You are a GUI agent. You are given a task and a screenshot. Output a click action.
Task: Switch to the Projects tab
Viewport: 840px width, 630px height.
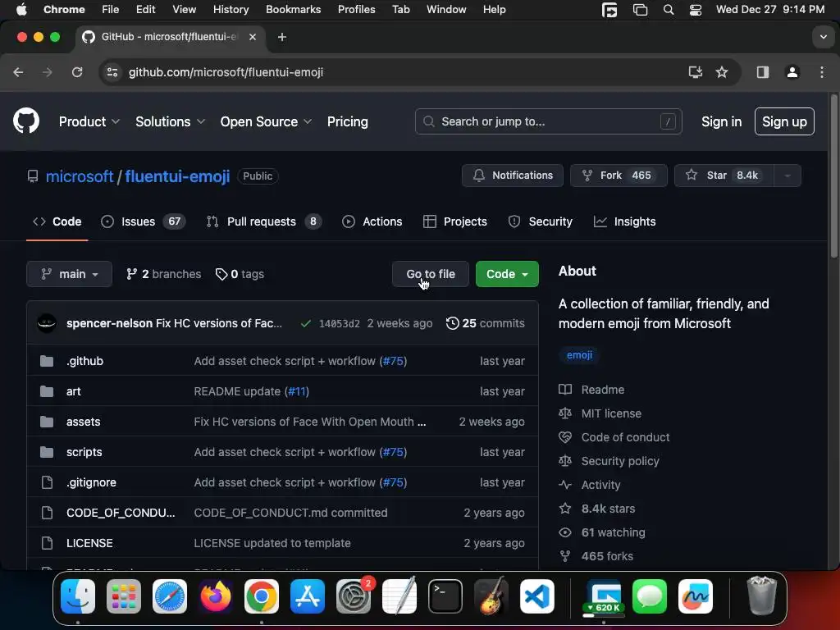[x=454, y=221]
